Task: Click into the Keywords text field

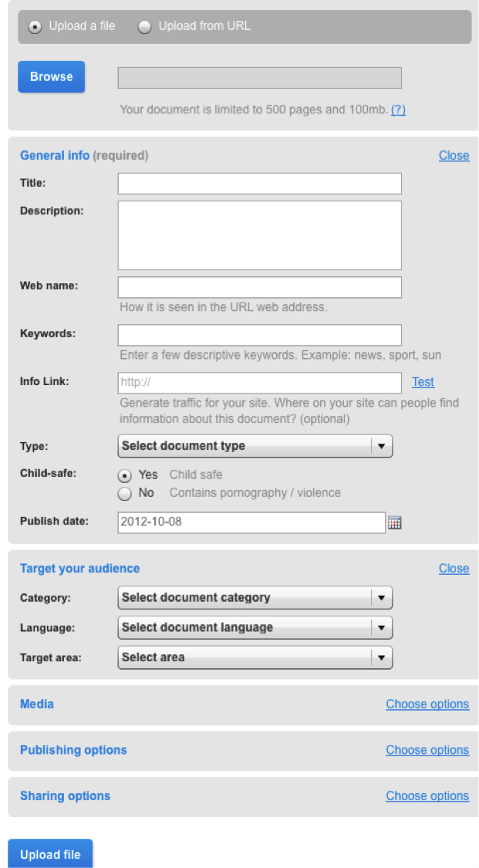Action: 259,336
